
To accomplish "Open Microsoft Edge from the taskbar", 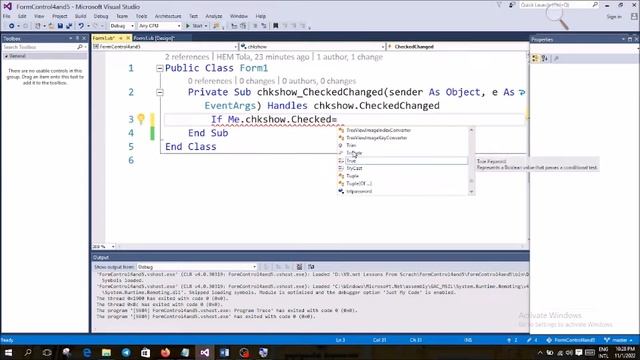I will coord(87,352).
